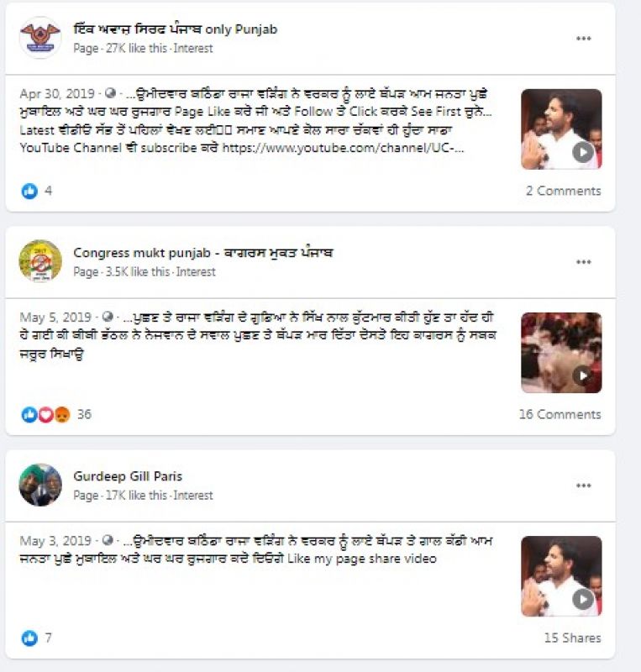Click the globe privacy icon next to Apr 30, 2019
The width and height of the screenshot is (641, 672).
[111, 93]
